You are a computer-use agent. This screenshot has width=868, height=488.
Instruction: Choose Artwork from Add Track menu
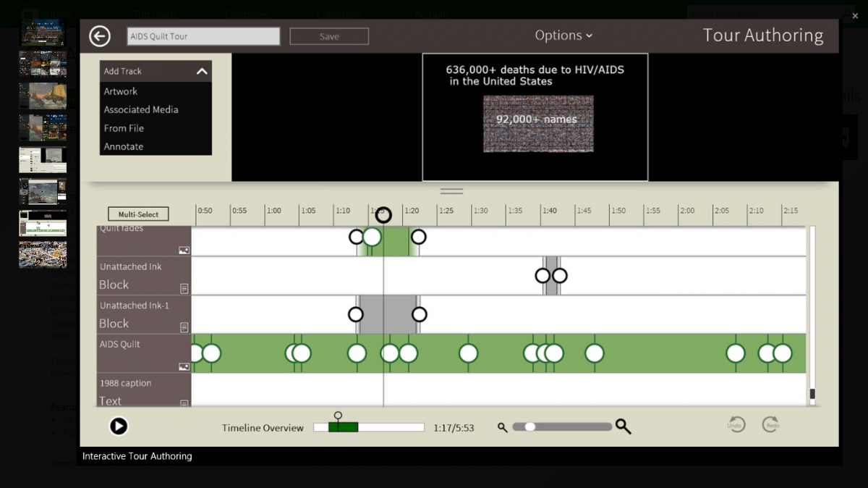pos(121,91)
